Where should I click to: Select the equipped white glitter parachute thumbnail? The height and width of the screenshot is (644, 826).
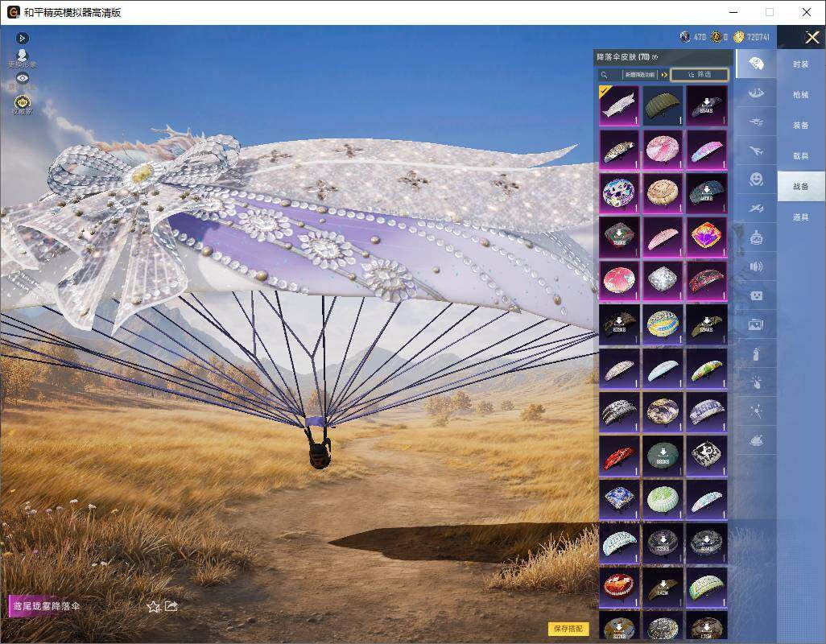(619, 105)
